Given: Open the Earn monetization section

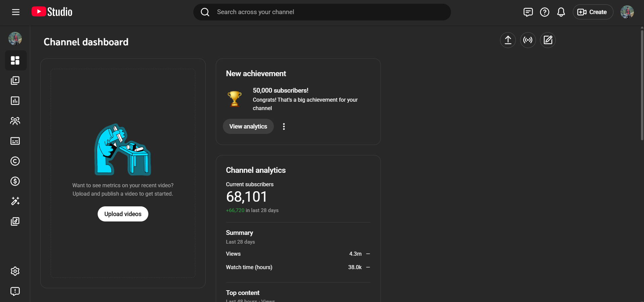Looking at the screenshot, I should [15, 181].
